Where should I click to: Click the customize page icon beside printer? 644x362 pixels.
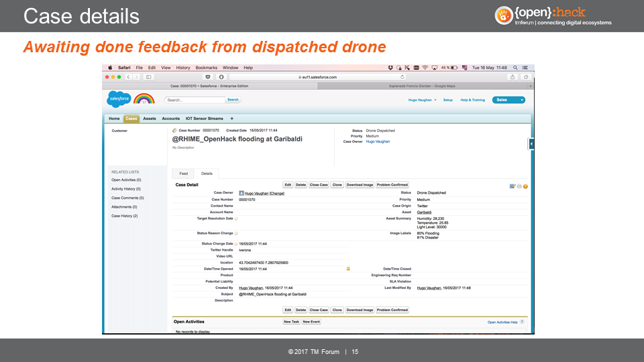[513, 186]
